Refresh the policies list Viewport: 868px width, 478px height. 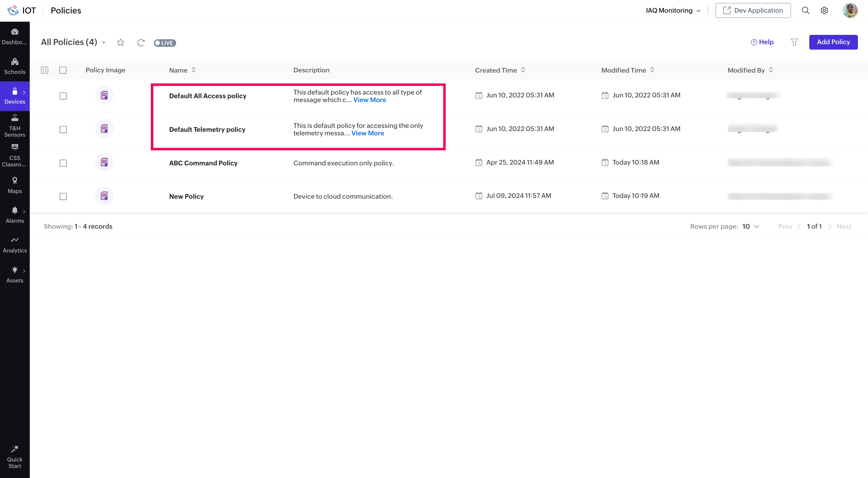141,42
